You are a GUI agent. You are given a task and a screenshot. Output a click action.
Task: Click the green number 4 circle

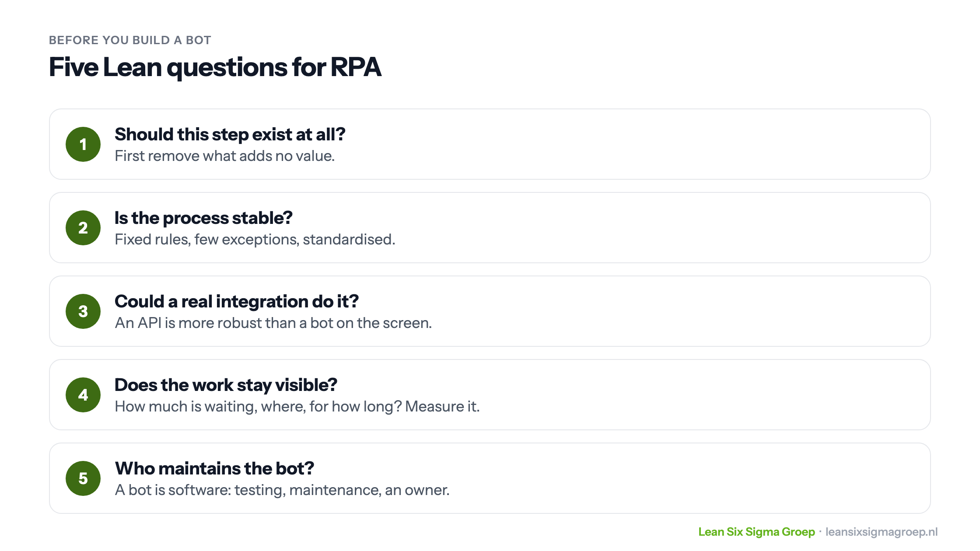83,395
